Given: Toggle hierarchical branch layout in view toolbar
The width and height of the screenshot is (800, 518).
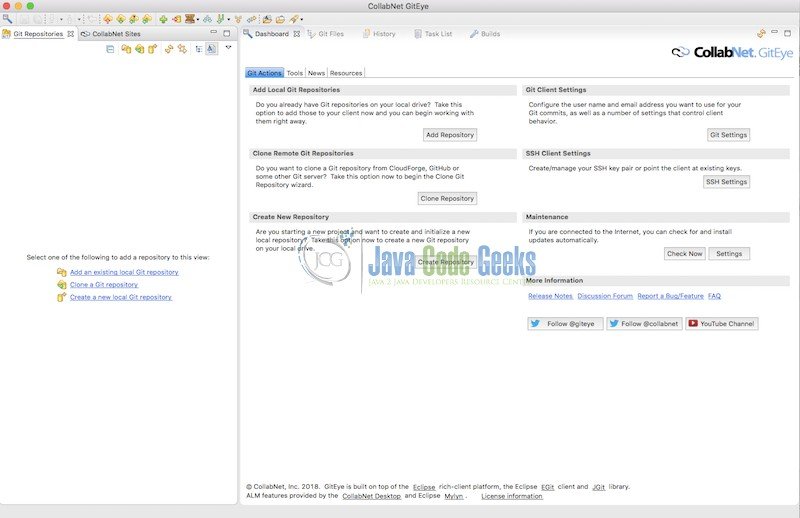Looking at the screenshot, I should 199,49.
